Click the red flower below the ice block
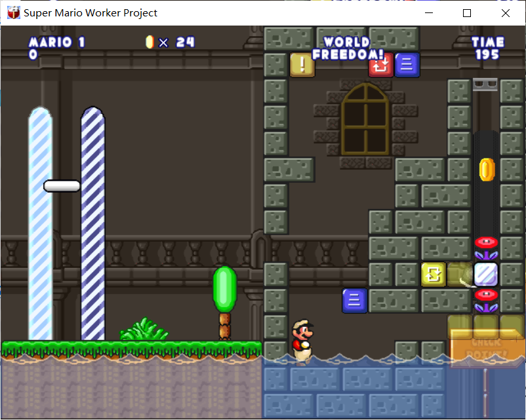The image size is (526, 420). pyautogui.click(x=486, y=301)
